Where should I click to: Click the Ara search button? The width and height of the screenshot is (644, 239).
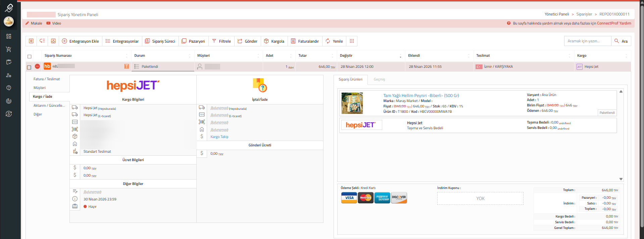tap(621, 41)
